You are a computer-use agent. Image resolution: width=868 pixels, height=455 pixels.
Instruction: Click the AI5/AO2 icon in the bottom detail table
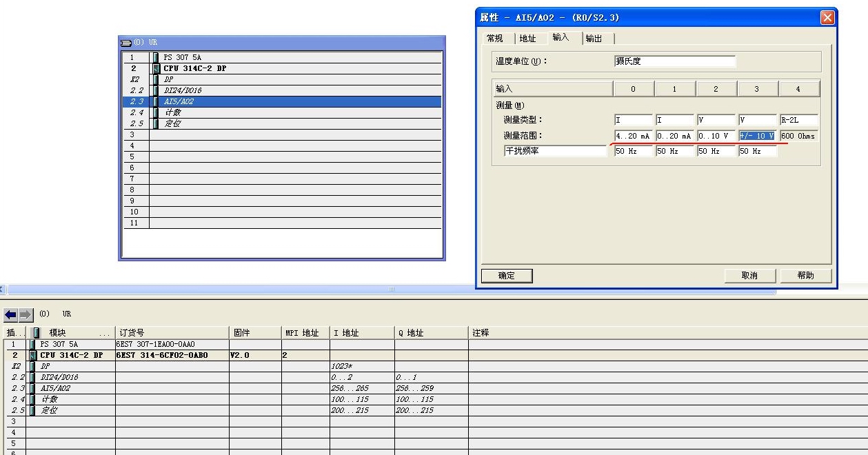(x=32, y=388)
